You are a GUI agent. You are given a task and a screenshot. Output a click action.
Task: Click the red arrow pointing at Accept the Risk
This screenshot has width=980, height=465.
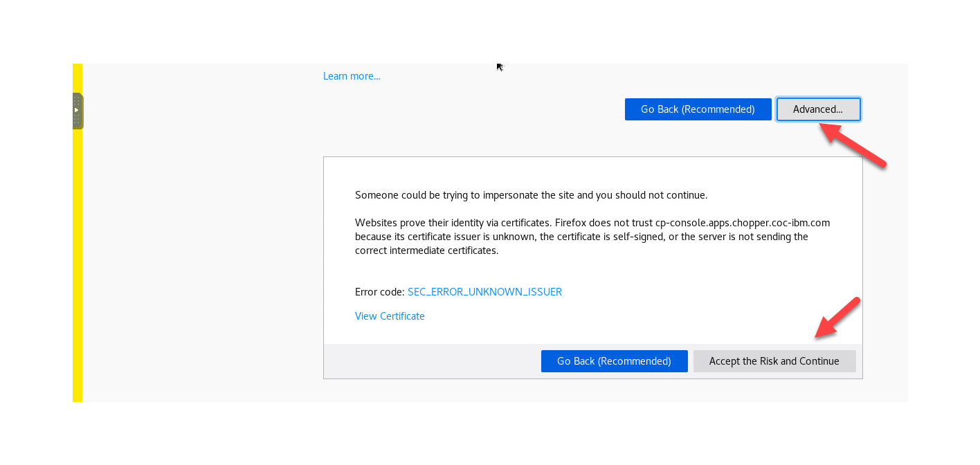pyautogui.click(x=837, y=318)
